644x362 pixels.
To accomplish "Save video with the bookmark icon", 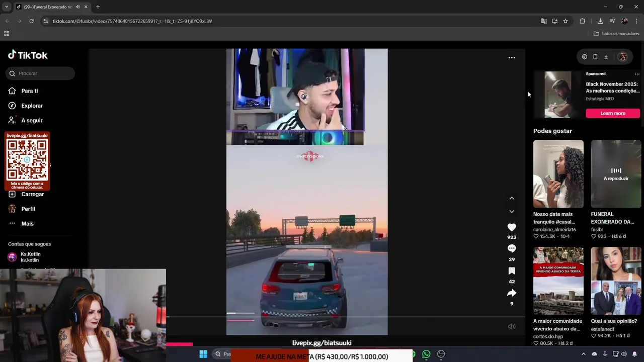I will pos(512,271).
